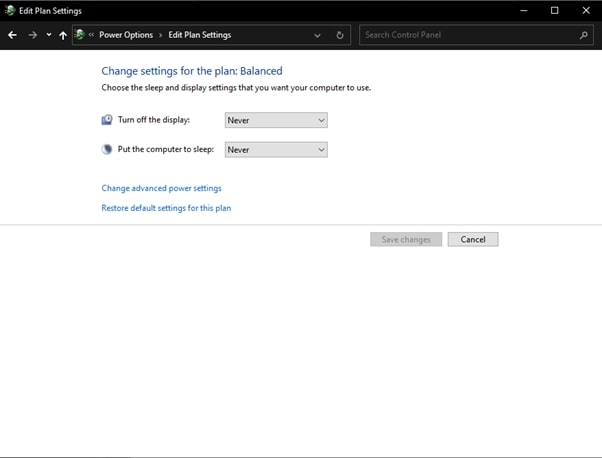Click the display monitor icon
The height and width of the screenshot is (458, 602).
[x=107, y=120]
